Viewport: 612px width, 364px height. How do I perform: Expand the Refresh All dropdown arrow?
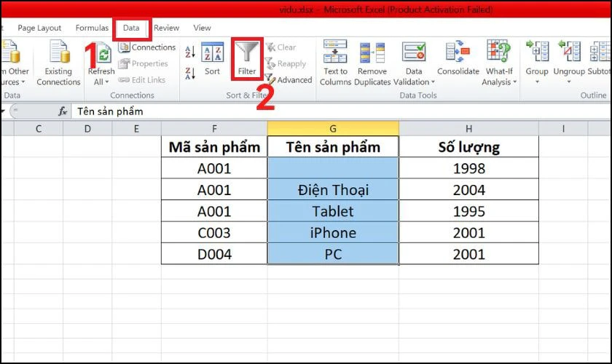(107, 82)
